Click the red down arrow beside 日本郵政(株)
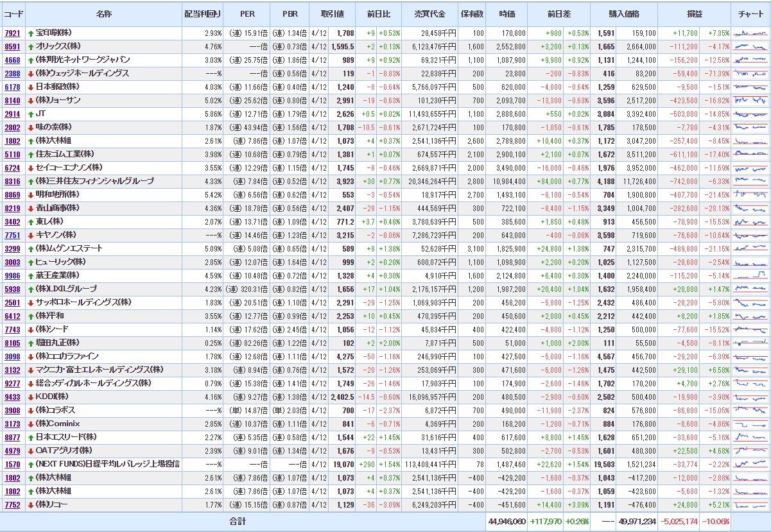Image resolution: width=771 pixels, height=532 pixels. point(31,87)
